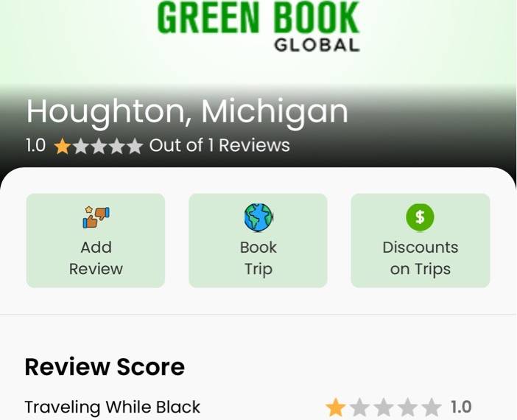This screenshot has height=420, width=517.
Task: Click the GLOBAL text under logo
Action: 317,45
